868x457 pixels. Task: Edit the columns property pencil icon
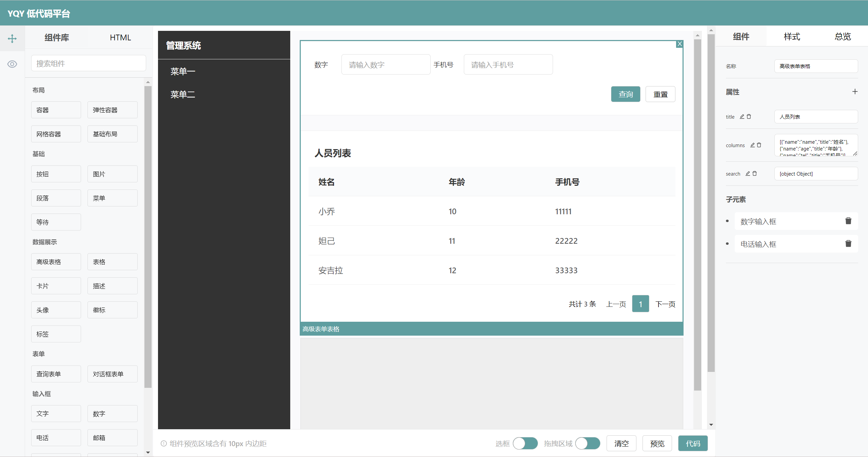pyautogui.click(x=752, y=145)
